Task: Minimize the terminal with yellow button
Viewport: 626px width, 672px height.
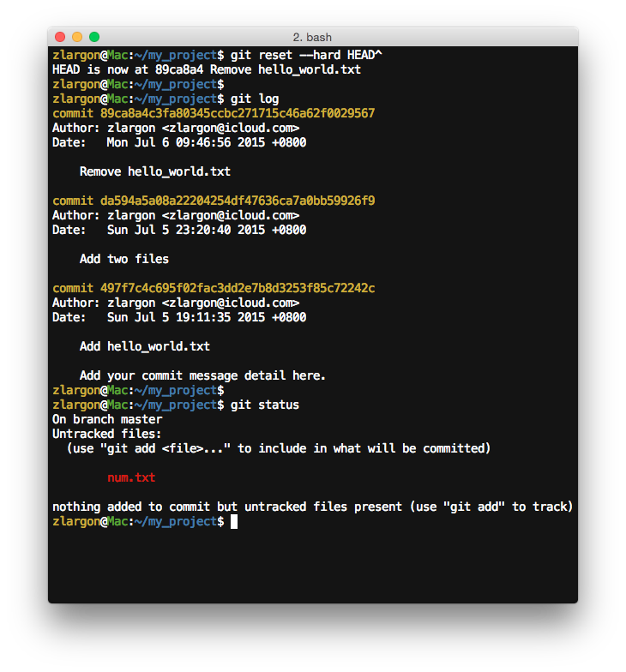Action: [x=77, y=37]
